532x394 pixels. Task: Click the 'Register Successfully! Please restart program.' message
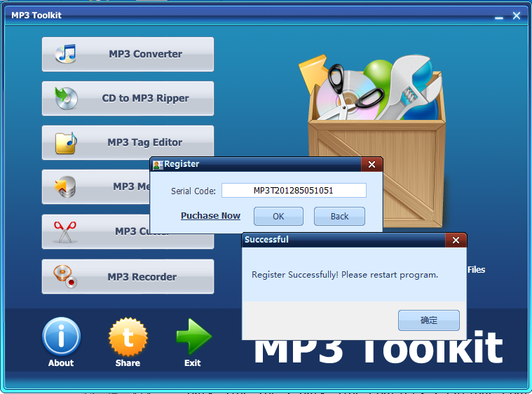click(345, 275)
